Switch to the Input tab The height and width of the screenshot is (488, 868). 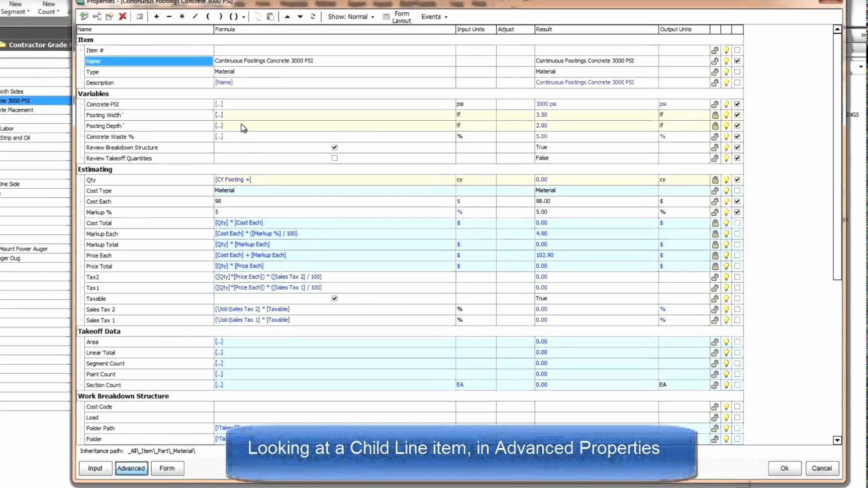tap(95, 468)
